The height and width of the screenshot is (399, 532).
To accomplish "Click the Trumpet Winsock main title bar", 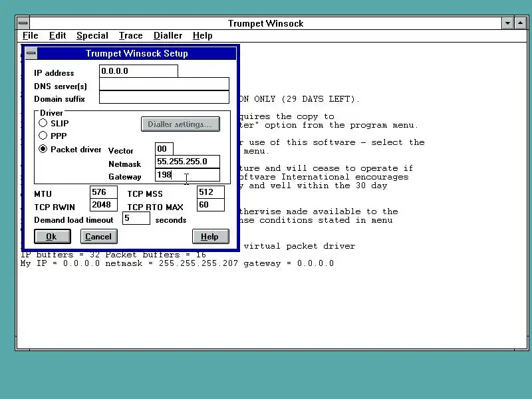I will (265, 23).
